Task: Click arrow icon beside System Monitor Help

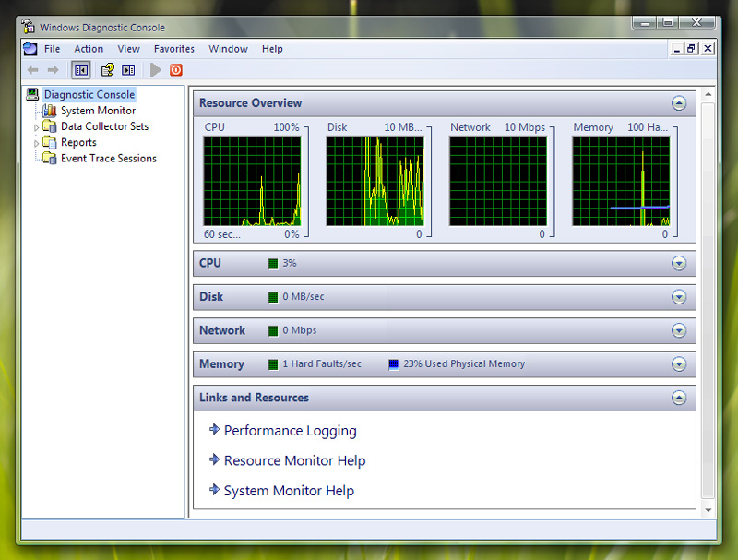Action: tap(215, 489)
